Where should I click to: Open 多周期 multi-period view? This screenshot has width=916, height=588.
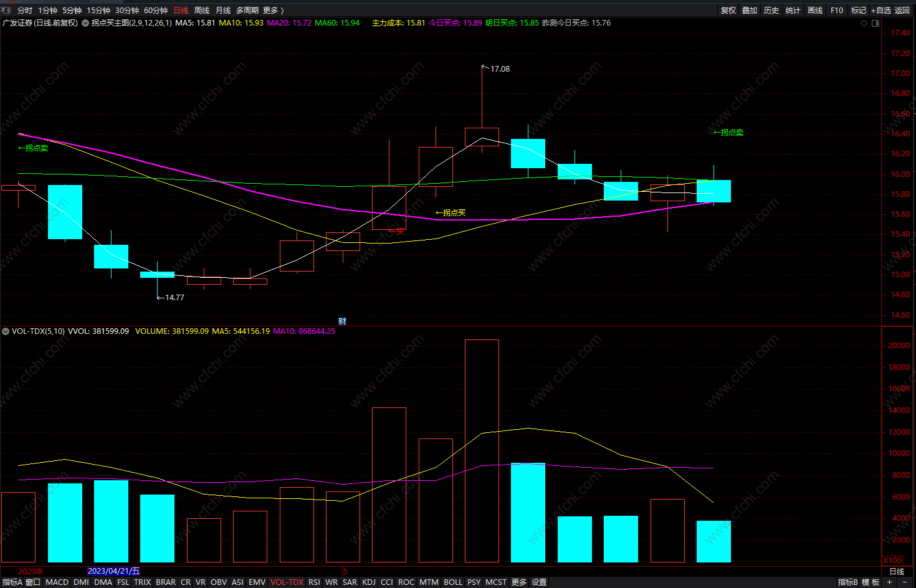tap(247, 11)
